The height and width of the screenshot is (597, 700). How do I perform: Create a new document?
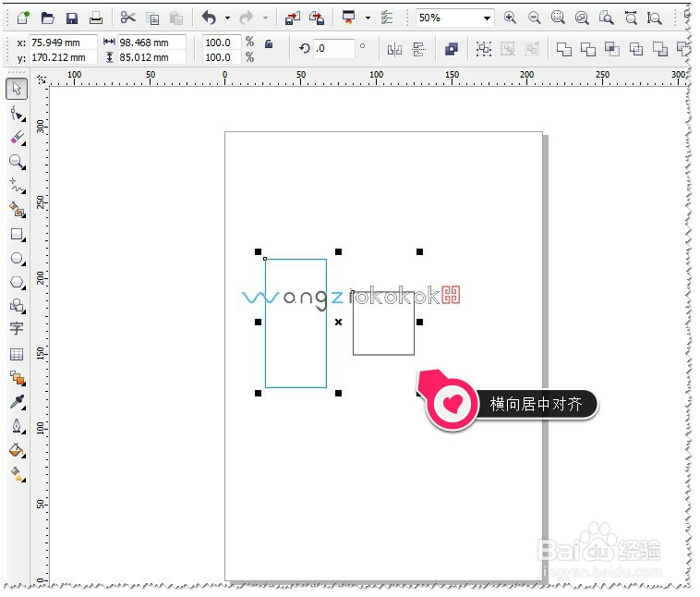(x=23, y=18)
